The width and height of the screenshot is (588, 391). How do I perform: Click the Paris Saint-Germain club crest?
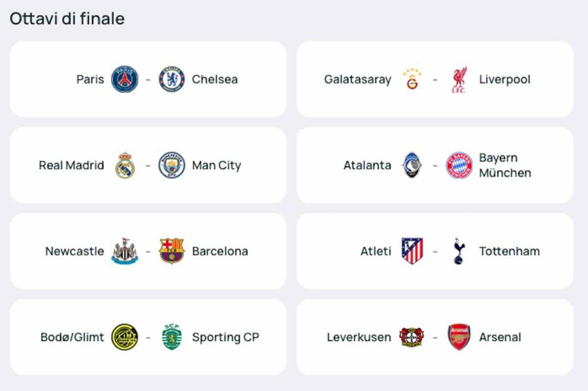125,79
